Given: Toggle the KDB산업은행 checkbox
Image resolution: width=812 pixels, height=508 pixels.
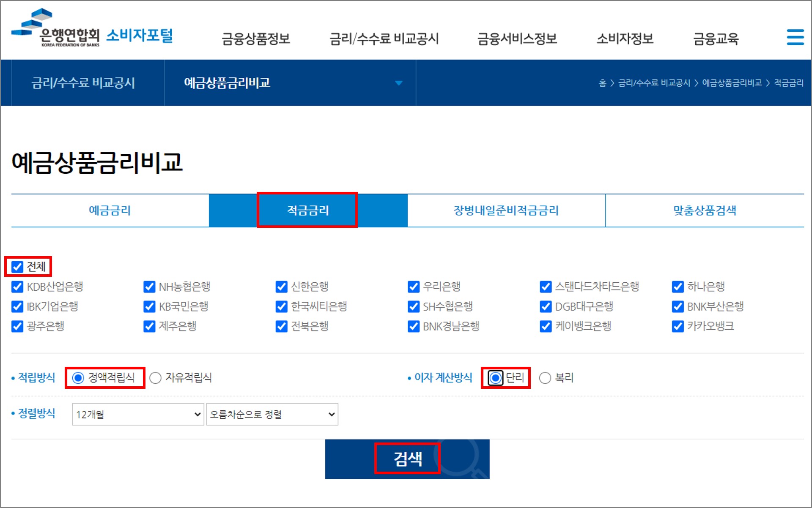Looking at the screenshot, I should coord(17,287).
